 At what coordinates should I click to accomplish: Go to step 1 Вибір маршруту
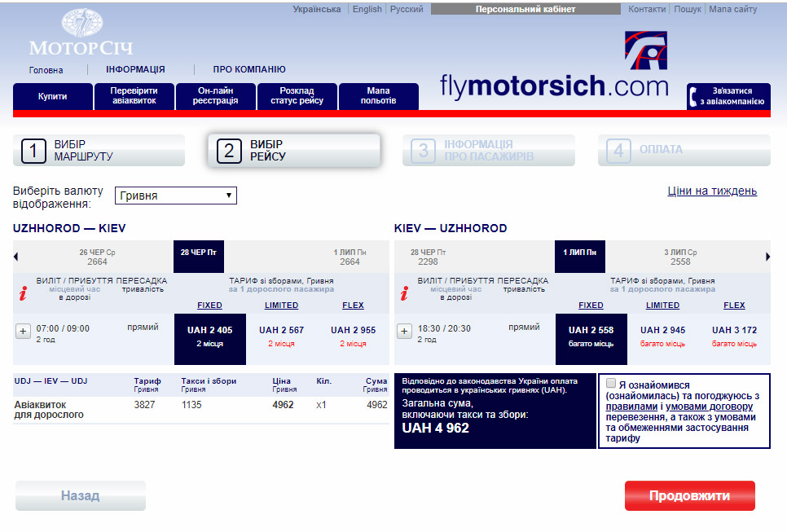coord(99,150)
